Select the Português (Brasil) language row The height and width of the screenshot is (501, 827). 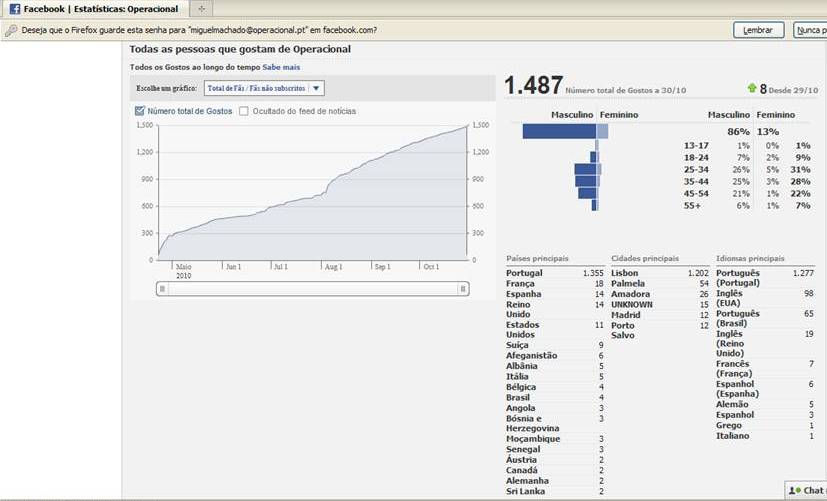coord(765,319)
